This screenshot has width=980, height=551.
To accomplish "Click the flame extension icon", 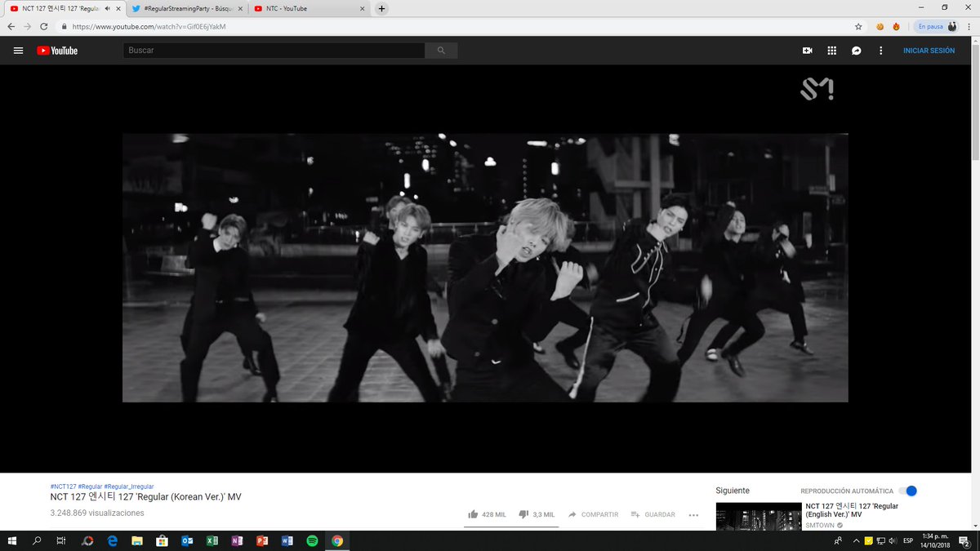I will click(x=896, y=26).
